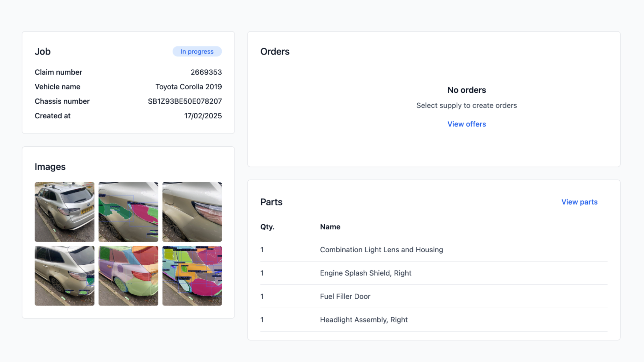Image resolution: width=644 pixels, height=362 pixels.
Task: Click the Orders panel heading
Action: pos(275,51)
